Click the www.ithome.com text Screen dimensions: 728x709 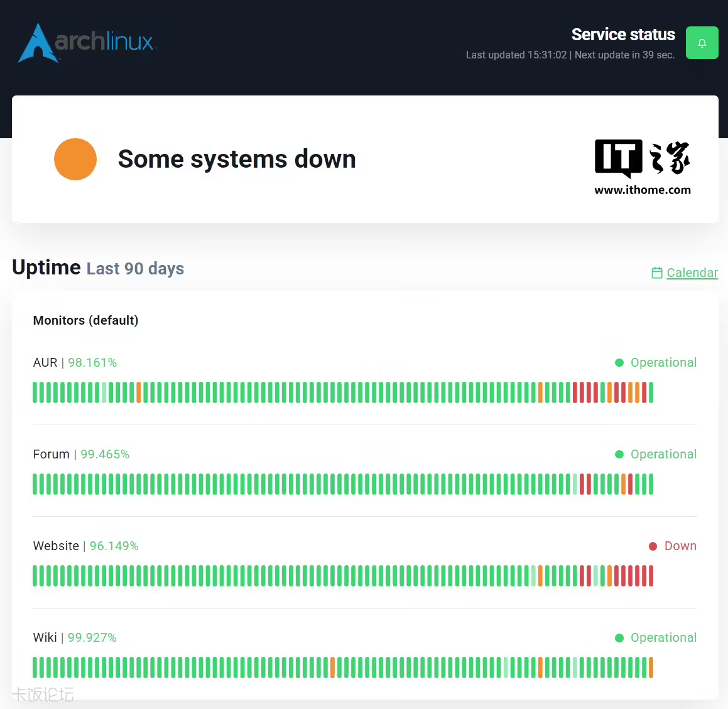642,190
